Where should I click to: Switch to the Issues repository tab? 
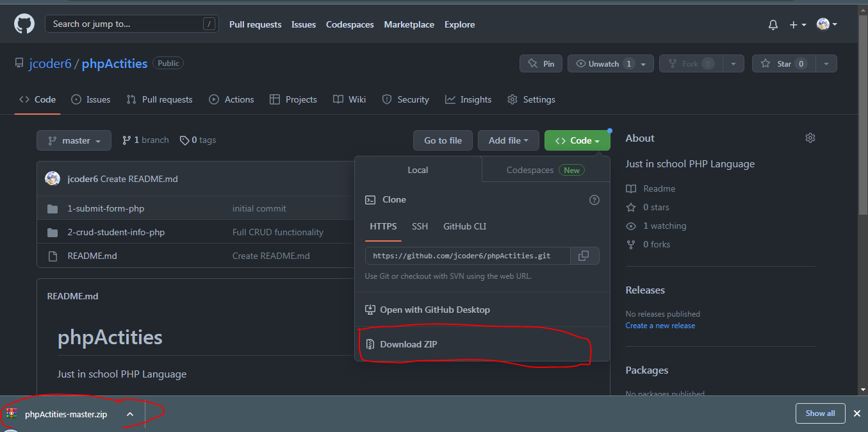click(x=90, y=99)
